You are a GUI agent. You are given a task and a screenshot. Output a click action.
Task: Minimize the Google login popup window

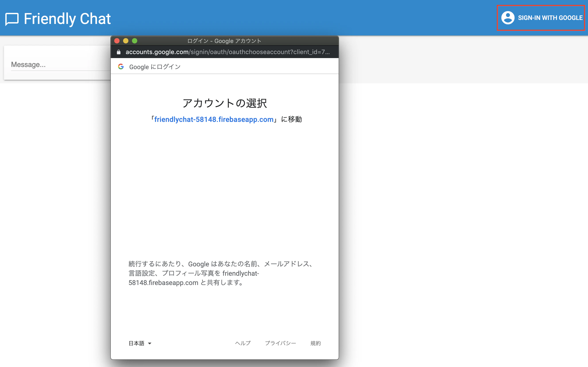126,41
